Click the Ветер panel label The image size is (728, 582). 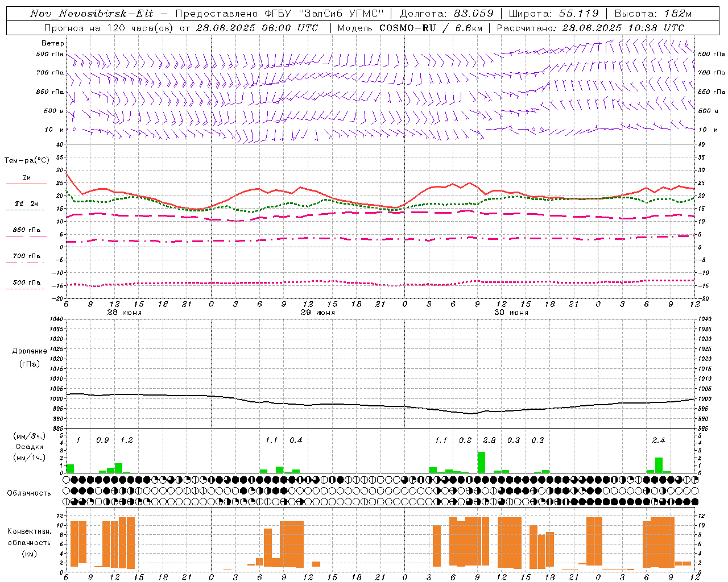(52, 43)
